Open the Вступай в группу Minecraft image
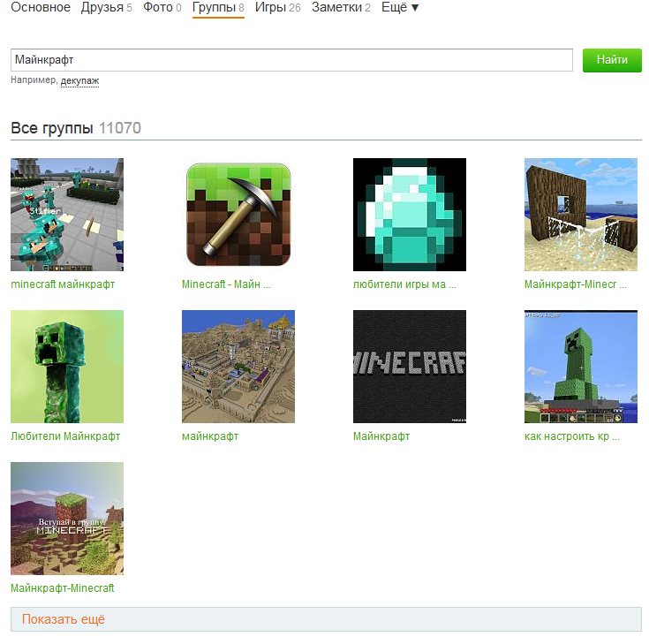The image size is (649, 644). click(x=67, y=519)
